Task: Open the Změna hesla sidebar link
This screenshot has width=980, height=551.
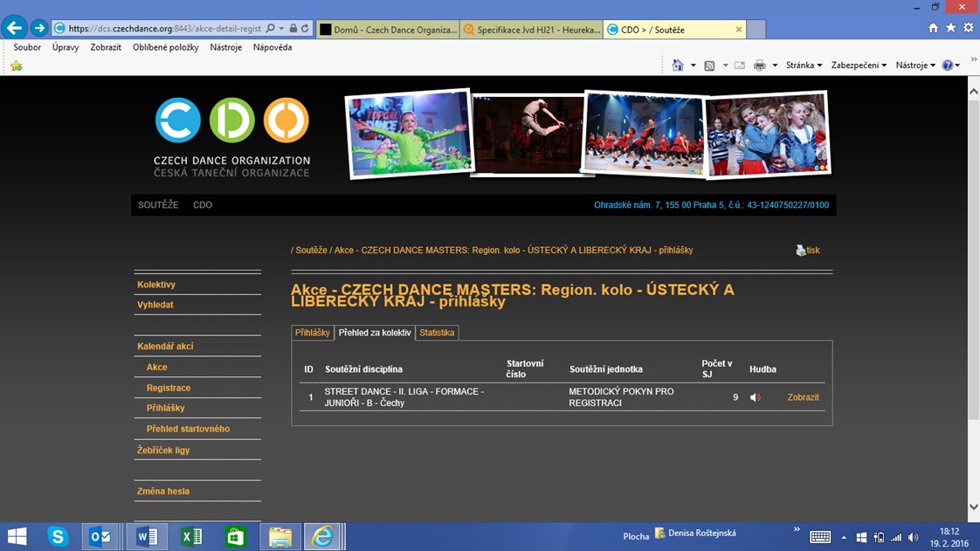Action: pos(163,491)
